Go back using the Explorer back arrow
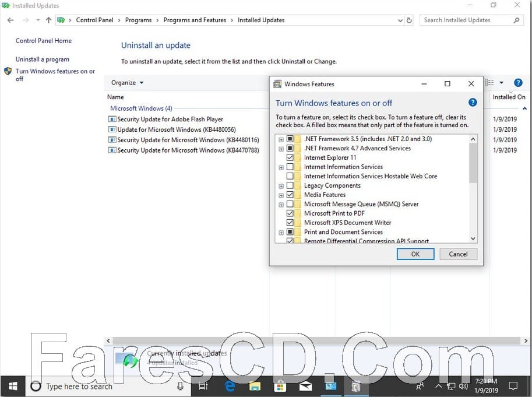 tap(10, 20)
